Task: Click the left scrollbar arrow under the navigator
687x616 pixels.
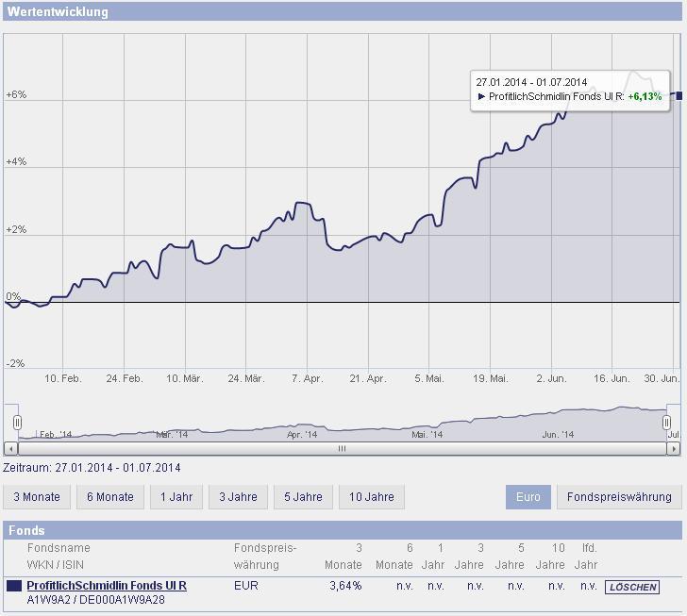Action: pos(11,449)
